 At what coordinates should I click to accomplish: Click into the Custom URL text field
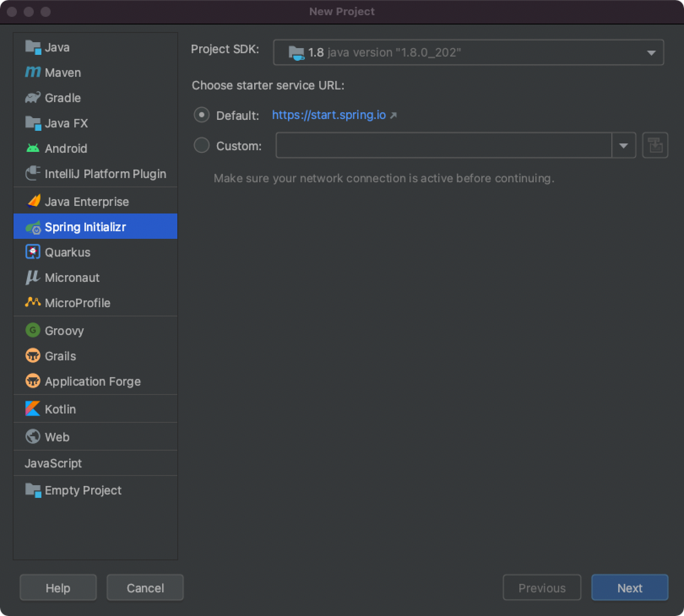coord(443,146)
